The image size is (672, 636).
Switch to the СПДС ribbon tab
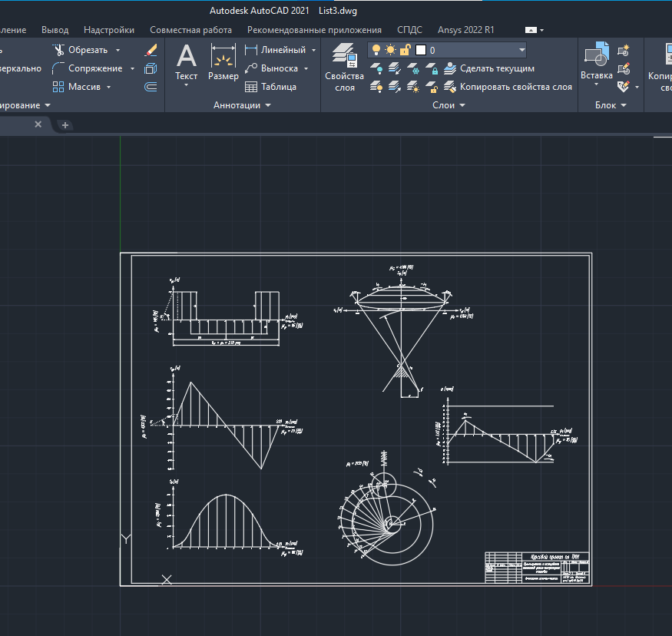click(x=409, y=30)
